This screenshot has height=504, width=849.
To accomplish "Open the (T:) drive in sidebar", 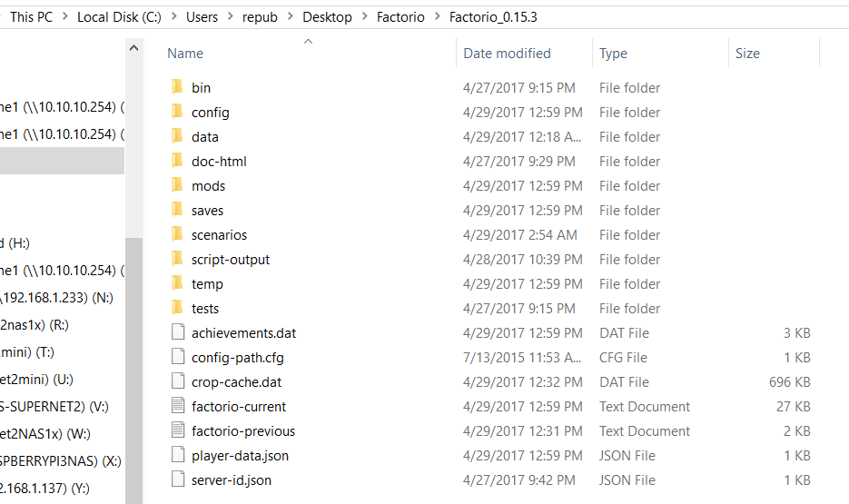I will pos(27,352).
